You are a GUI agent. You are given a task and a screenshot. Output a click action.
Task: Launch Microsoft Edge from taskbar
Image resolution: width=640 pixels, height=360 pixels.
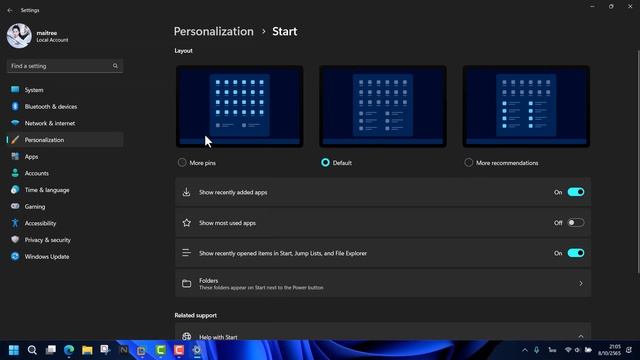(69, 350)
